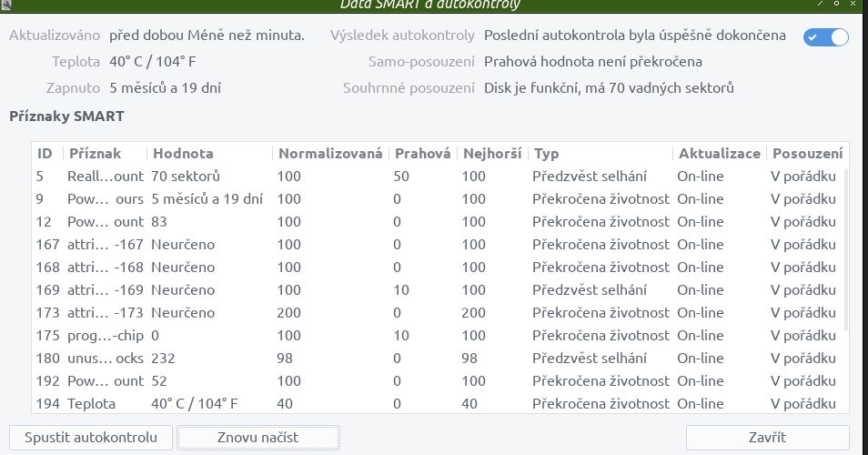Click the attributes table vertical scrollbar
868x455 pixels.
click(x=846, y=249)
